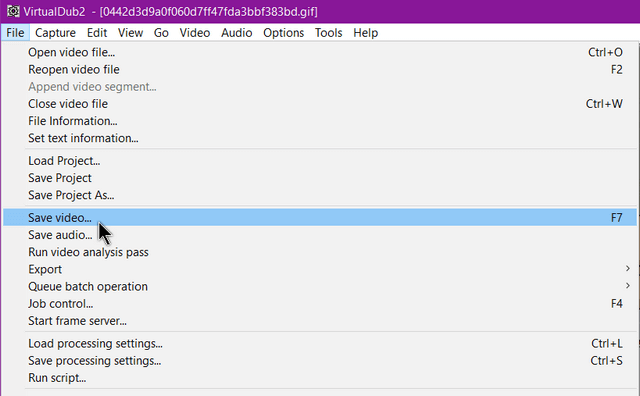640x396 pixels.
Task: Select Reopen video file
Action: point(320,69)
